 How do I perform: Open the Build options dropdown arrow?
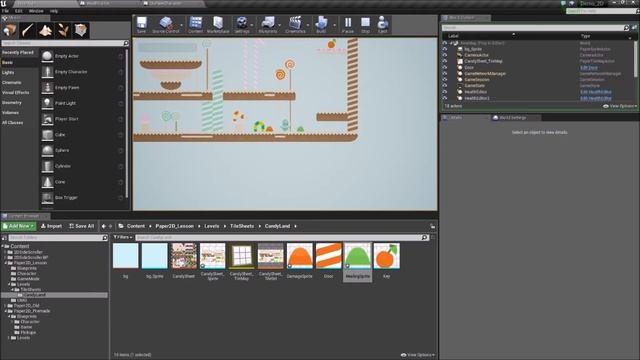(334, 25)
